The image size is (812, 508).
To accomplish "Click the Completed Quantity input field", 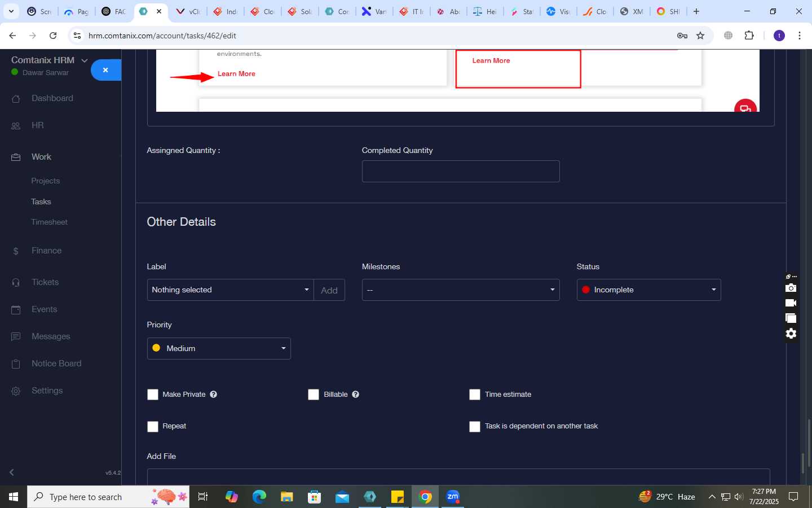I will pos(461,171).
